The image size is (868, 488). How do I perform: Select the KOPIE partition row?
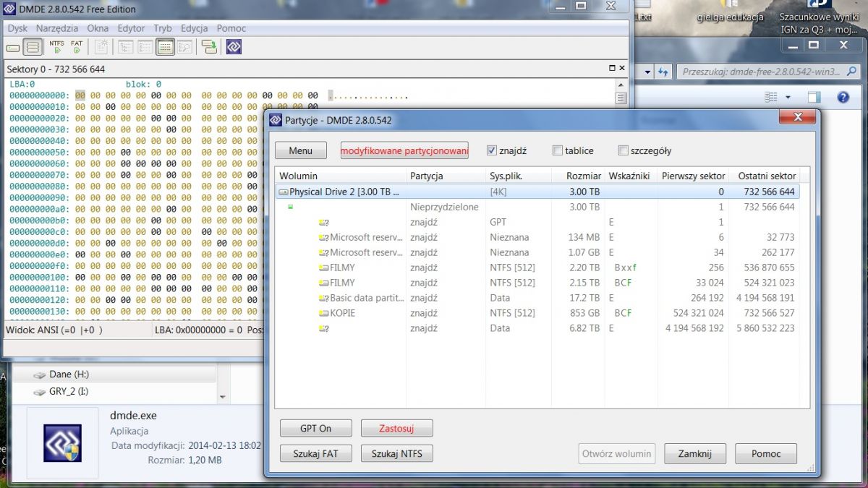point(537,313)
